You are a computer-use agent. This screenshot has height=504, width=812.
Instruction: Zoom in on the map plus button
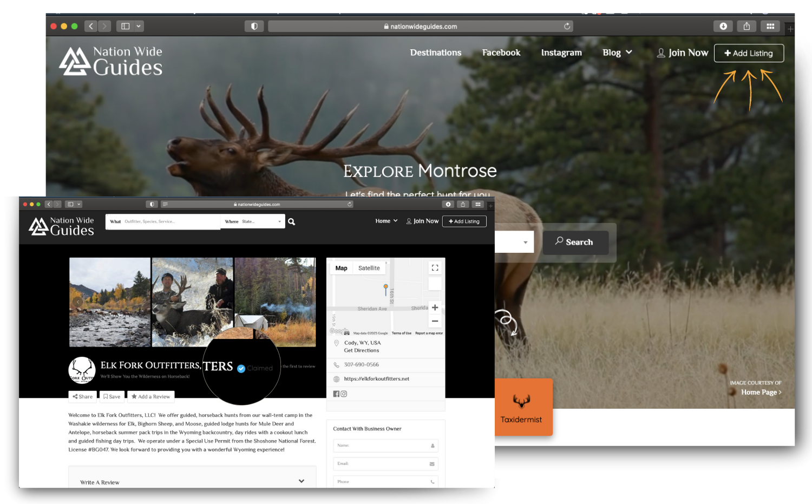(x=435, y=307)
